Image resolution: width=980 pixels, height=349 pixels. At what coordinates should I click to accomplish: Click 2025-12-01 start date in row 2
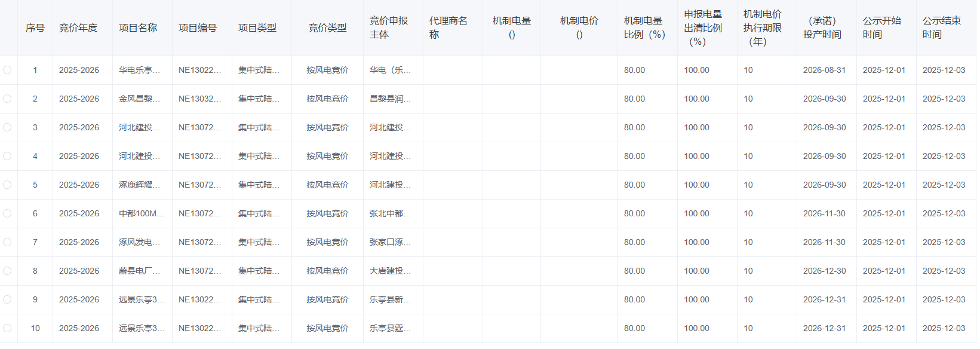coord(884,99)
